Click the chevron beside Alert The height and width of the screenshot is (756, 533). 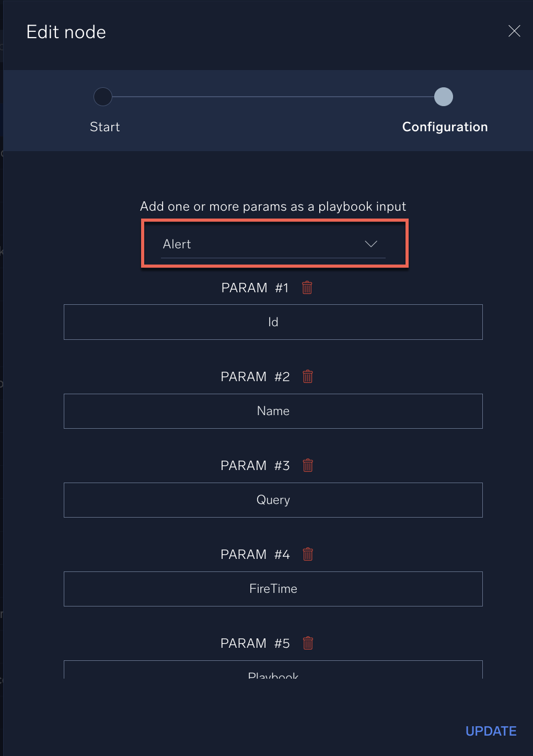pos(371,244)
